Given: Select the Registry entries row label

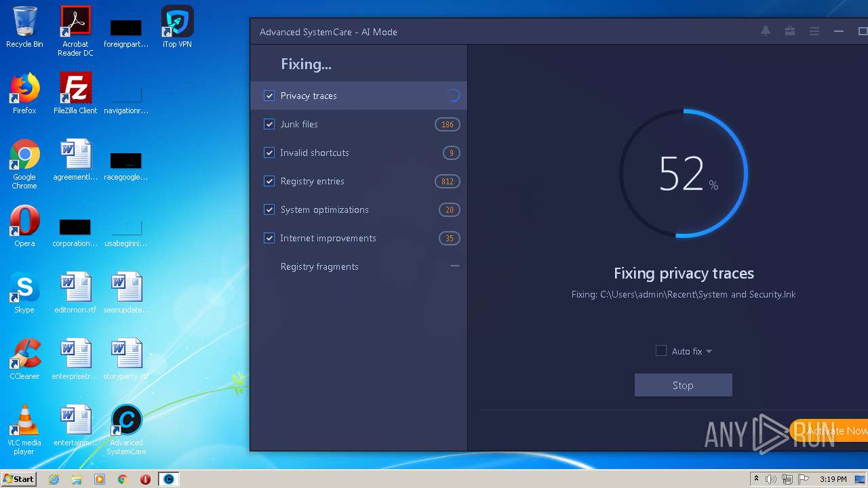Looking at the screenshot, I should tap(312, 181).
